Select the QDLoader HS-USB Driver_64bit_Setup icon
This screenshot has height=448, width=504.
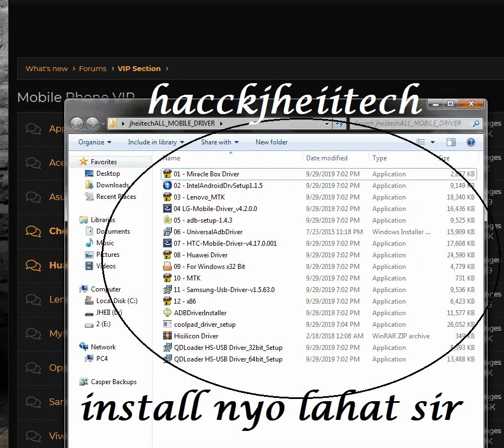167,359
